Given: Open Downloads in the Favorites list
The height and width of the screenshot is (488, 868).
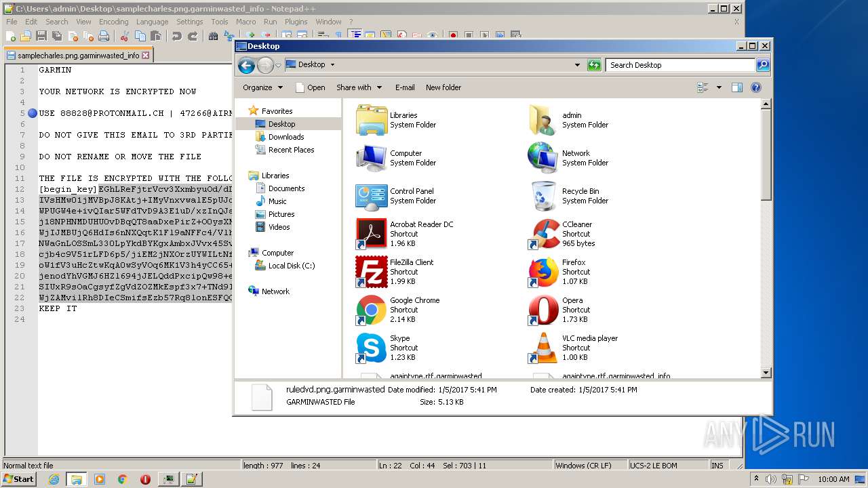Looking at the screenshot, I should tap(286, 137).
